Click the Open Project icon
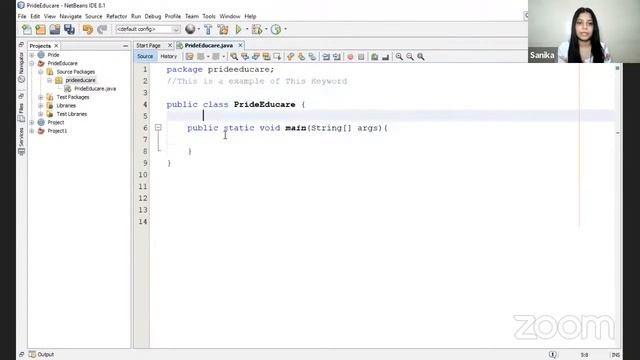 pos(55,29)
